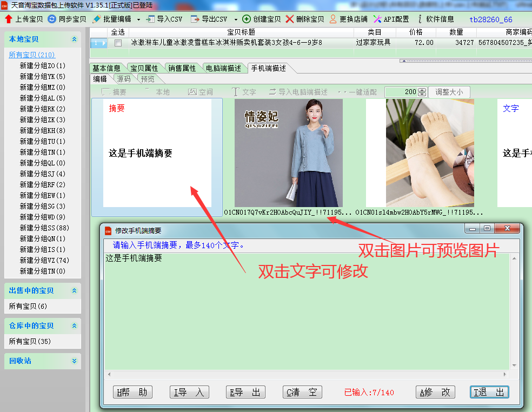This screenshot has height=412, width=532.
Task: Tick the checkbox for the 冰激淋车 item row
Action: [x=118, y=43]
